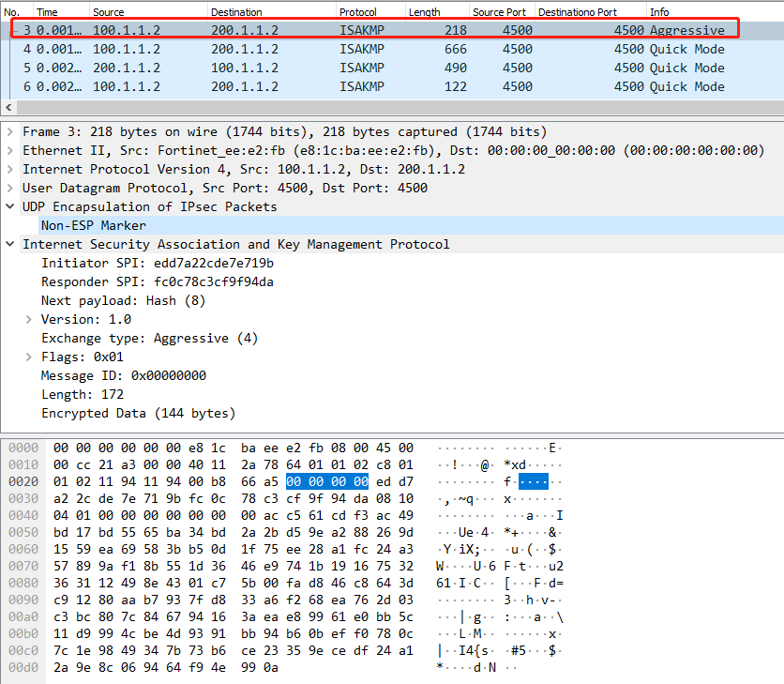Expand the Version: 1.0 field
Viewport: 784px width, 684px height.
tap(29, 320)
